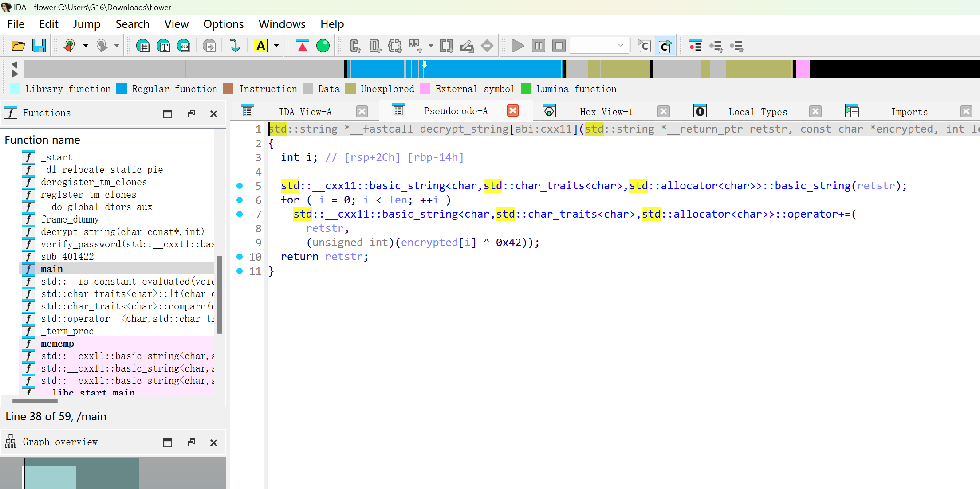Viewport: 980px width, 489px height.
Task: Expand dropdown arrow beside jump-back pin icon
Action: pyautogui.click(x=86, y=46)
